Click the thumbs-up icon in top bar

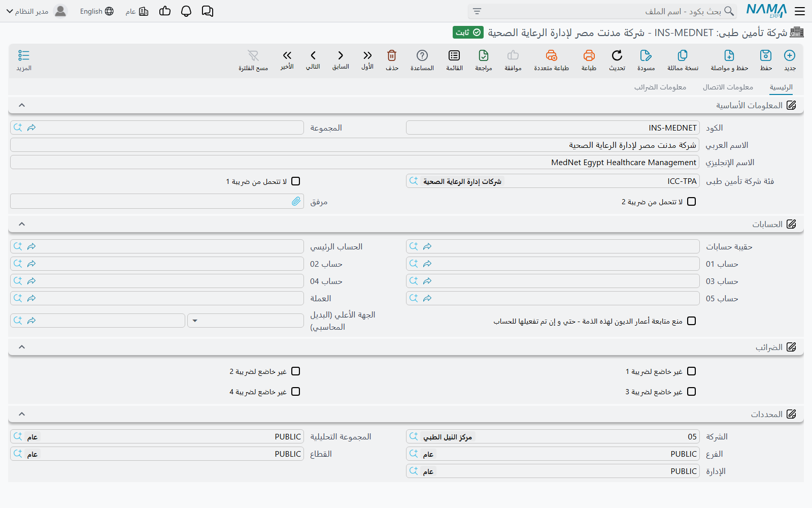pyautogui.click(x=165, y=11)
